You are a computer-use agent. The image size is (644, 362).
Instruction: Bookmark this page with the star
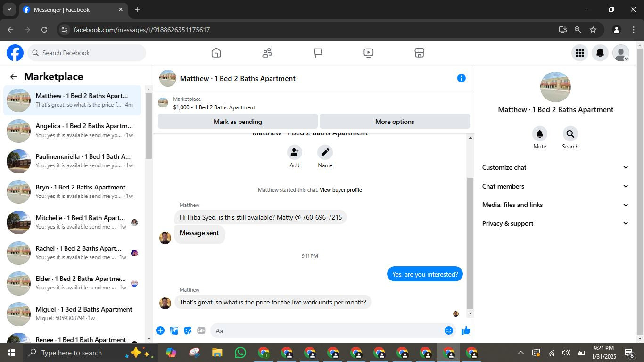click(593, 30)
